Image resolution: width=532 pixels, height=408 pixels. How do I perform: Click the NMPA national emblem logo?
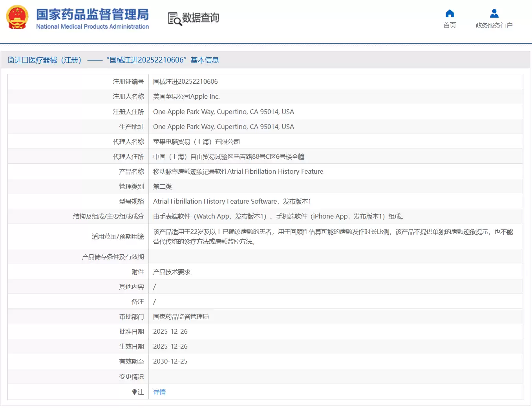17,18
